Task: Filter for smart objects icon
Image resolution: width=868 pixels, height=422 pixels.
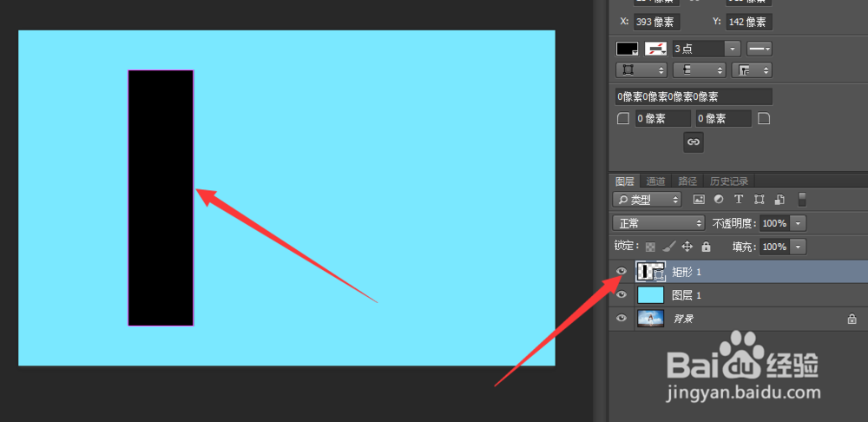Action: (x=779, y=200)
